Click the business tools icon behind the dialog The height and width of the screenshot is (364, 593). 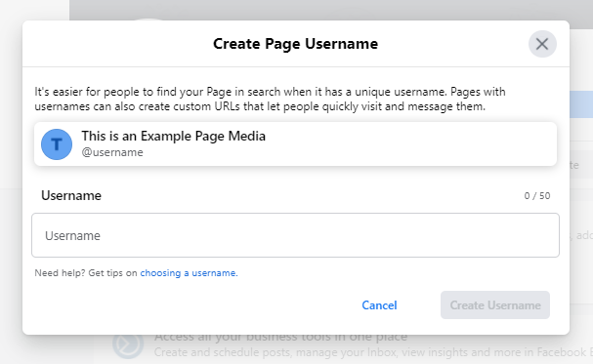point(128,344)
